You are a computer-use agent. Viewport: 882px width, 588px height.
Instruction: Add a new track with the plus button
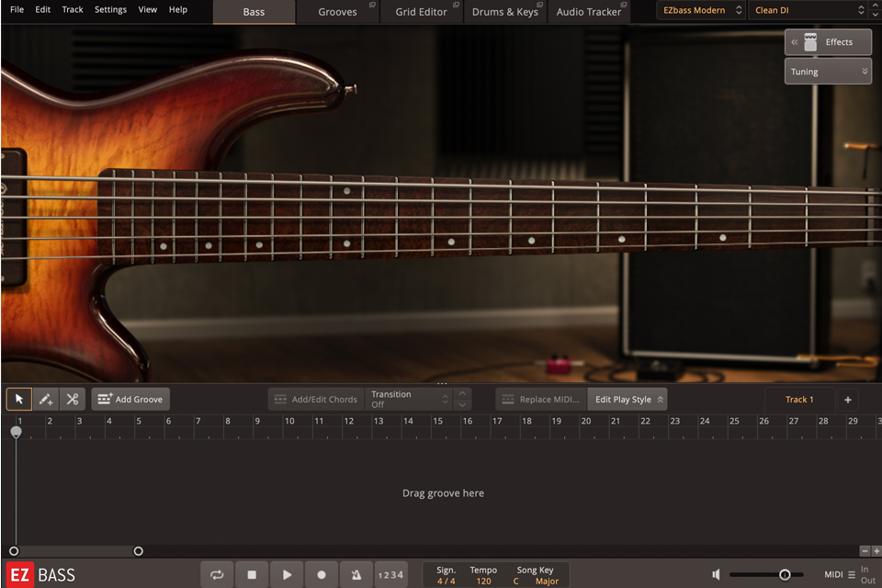(x=847, y=399)
